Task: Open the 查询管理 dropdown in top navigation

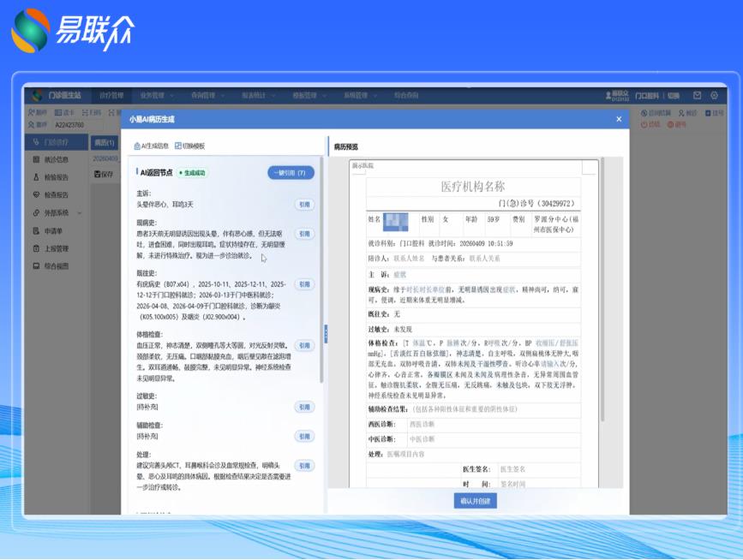Action: (208, 95)
